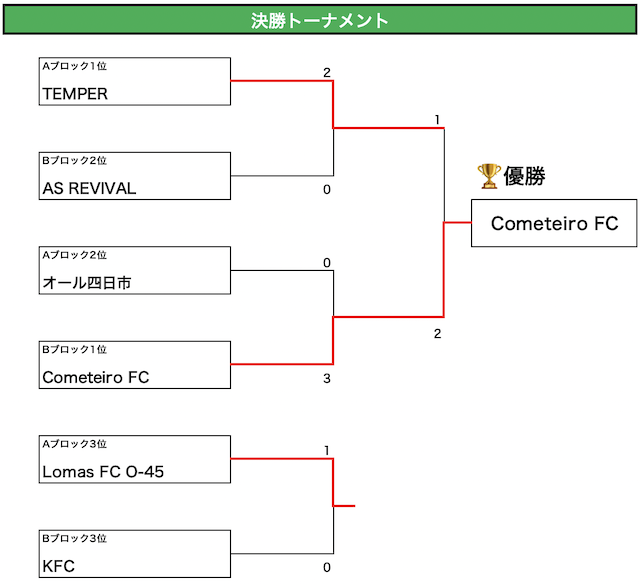Select the KFC team box
Screen dimensions: 640x588
(134, 554)
